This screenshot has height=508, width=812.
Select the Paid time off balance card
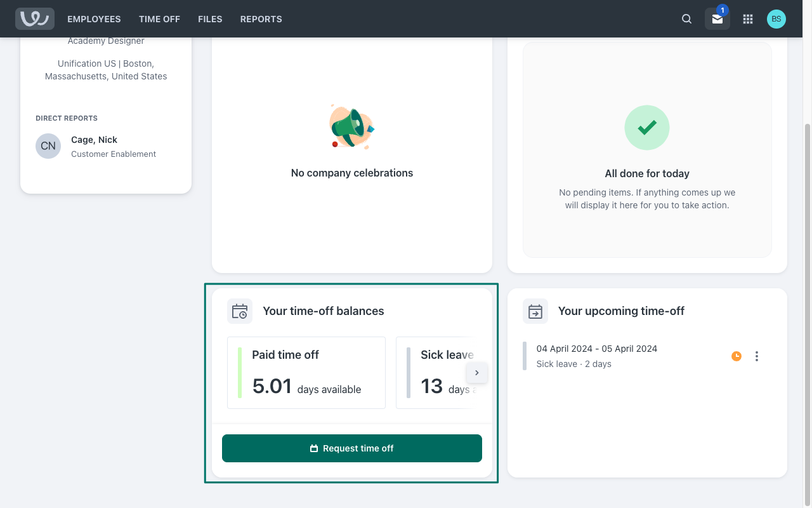click(x=306, y=373)
